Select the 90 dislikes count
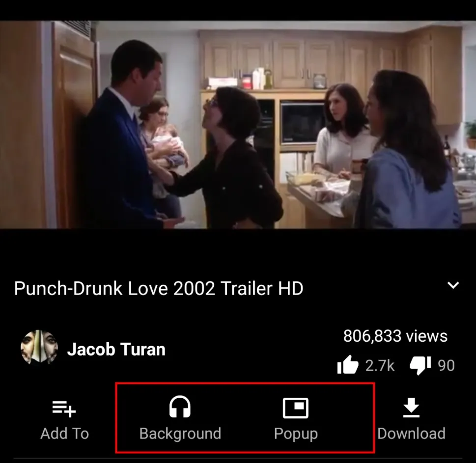The height and width of the screenshot is (463, 476). 446,365
